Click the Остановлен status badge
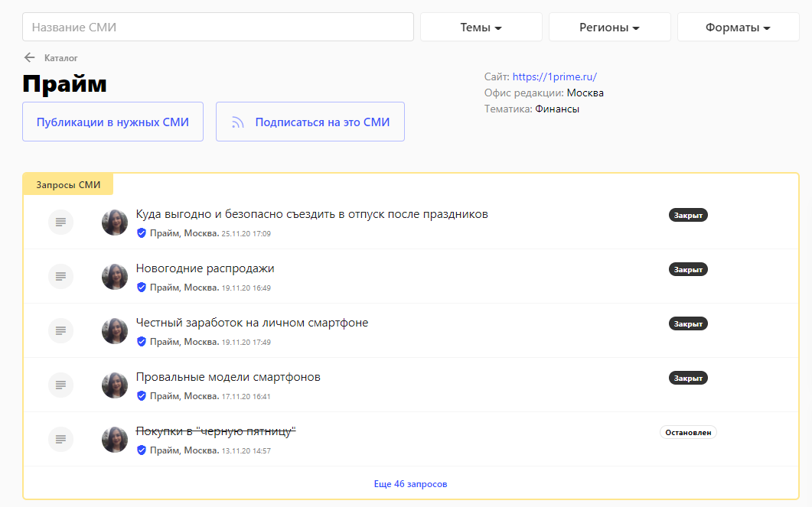This screenshot has height=507, width=812. 688,433
